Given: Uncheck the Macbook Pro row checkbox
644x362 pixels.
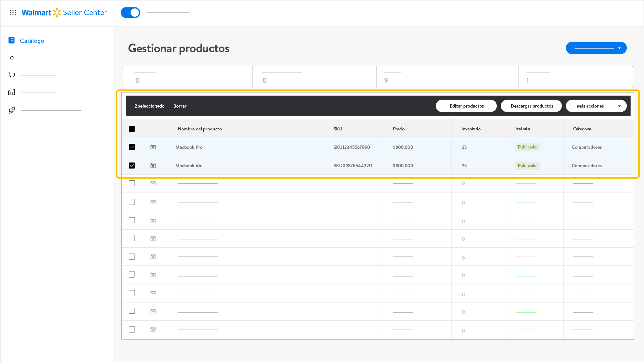Looking at the screenshot, I should point(132,147).
